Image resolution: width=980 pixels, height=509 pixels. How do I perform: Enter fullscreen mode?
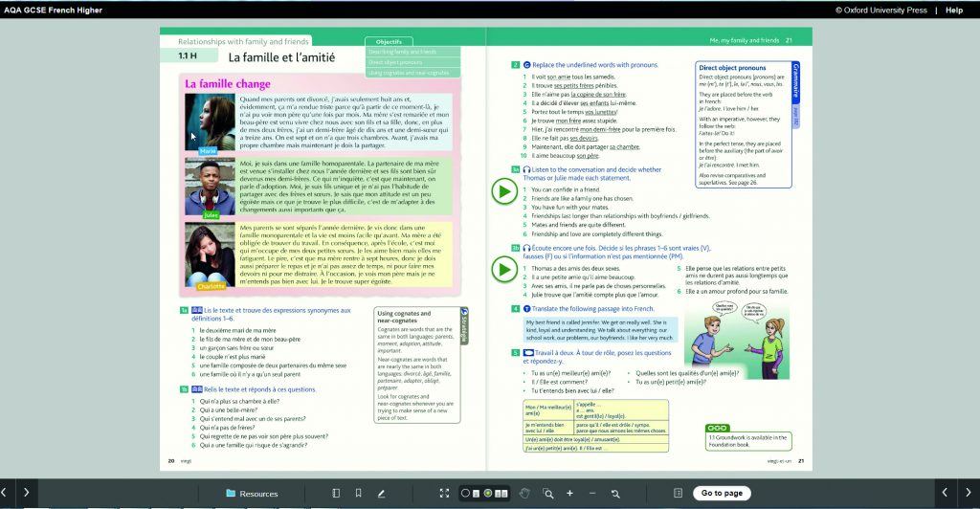pos(444,494)
